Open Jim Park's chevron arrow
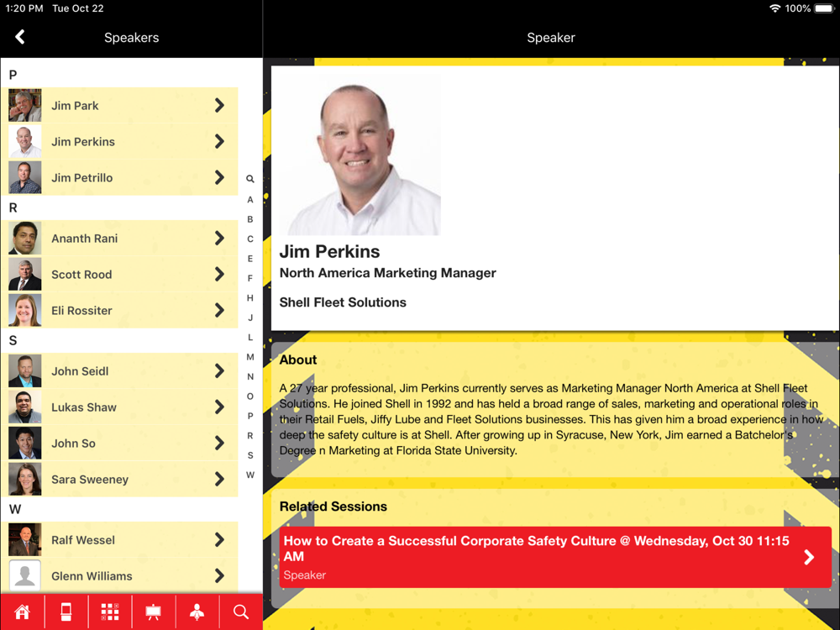 pos(219,106)
